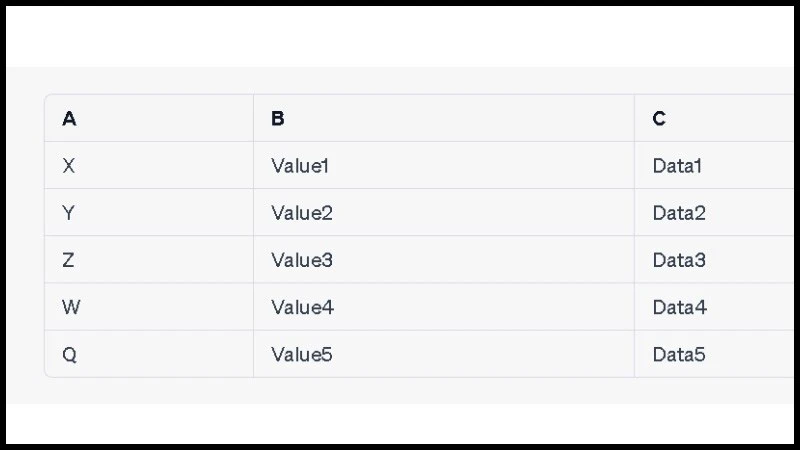Screen dimensions: 800x450
Task: Select the Data3 cell
Action: point(679,260)
